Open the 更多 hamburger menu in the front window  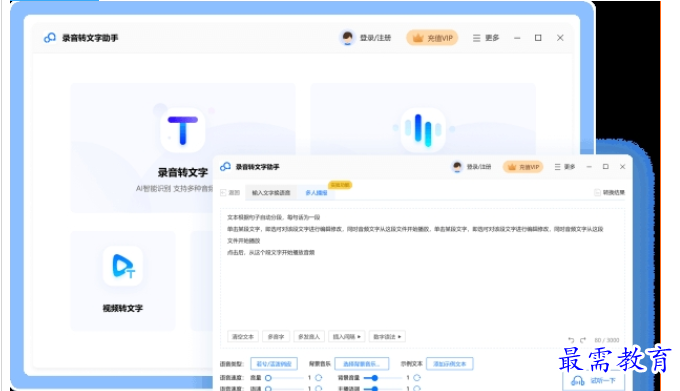[x=564, y=167]
